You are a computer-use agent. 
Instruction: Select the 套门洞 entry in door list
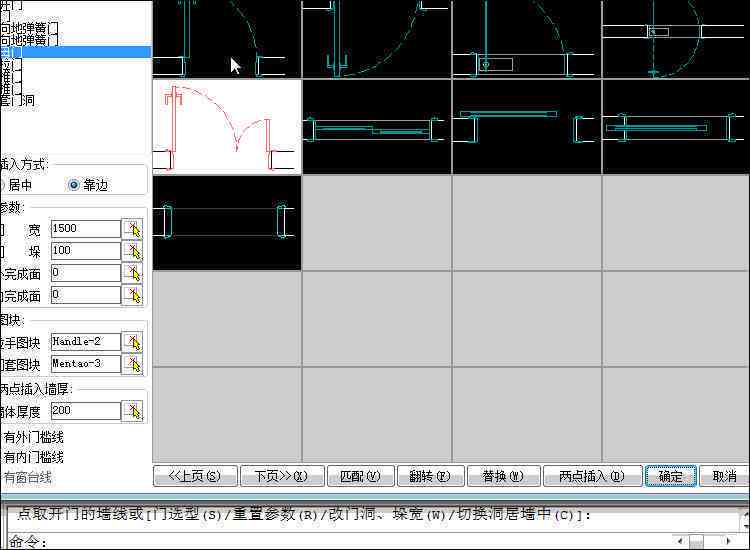click(x=17, y=100)
